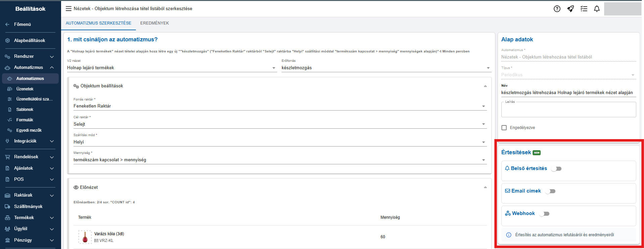
Task: Collapse the Objektum beállítások section
Action: click(485, 86)
